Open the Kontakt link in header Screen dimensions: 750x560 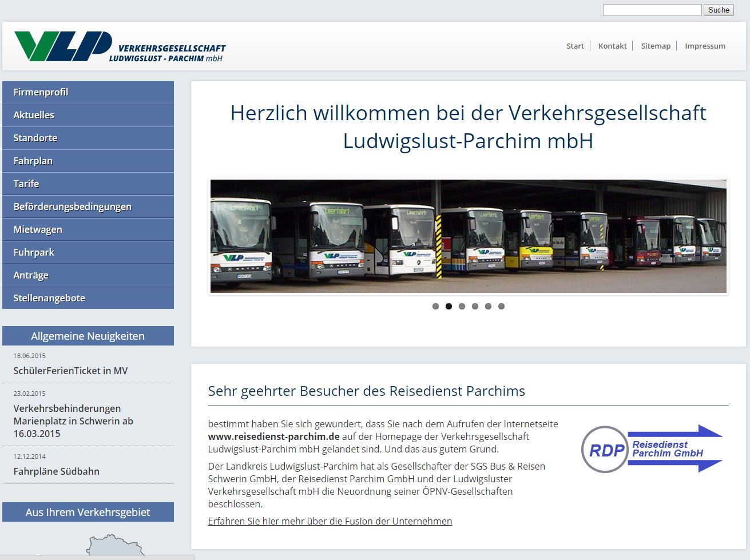(x=612, y=46)
